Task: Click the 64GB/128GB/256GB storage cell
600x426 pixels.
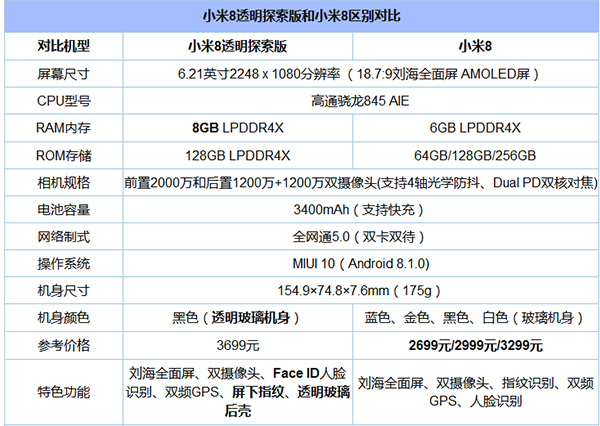Action: coord(475,155)
